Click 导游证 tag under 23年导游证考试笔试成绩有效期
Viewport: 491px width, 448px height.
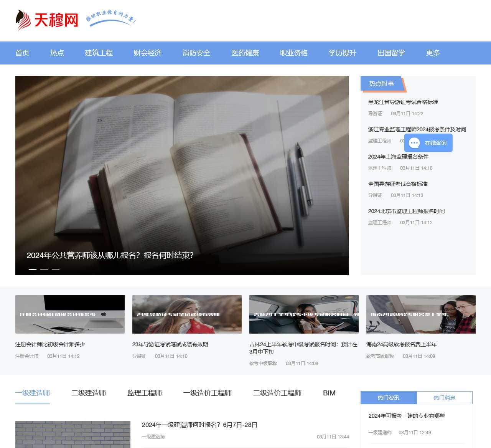pos(139,356)
